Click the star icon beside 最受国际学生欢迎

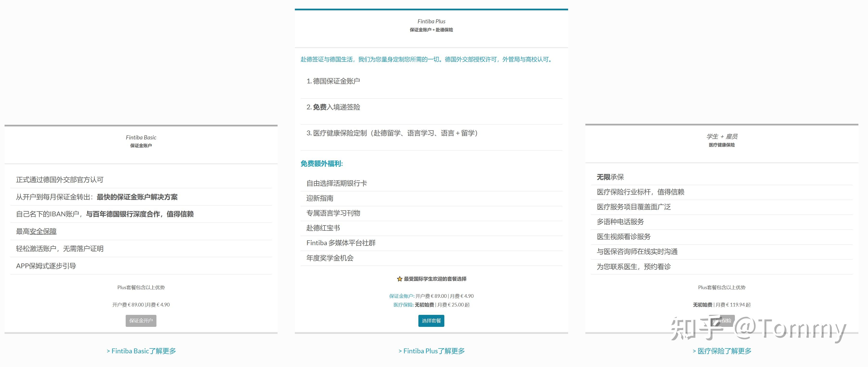[x=399, y=279]
